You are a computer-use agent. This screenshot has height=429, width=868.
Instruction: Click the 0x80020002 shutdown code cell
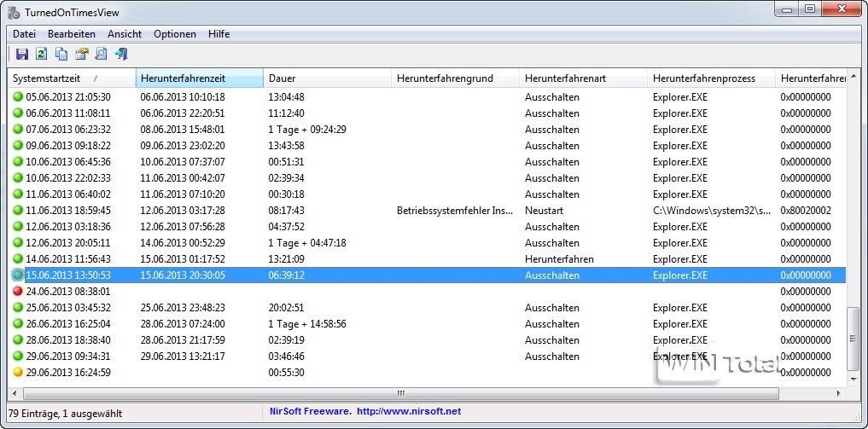(806, 211)
